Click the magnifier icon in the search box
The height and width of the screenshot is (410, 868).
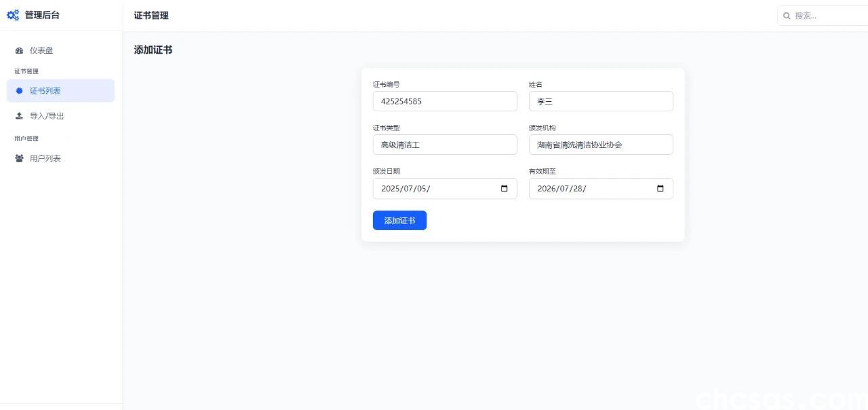pyautogui.click(x=787, y=16)
